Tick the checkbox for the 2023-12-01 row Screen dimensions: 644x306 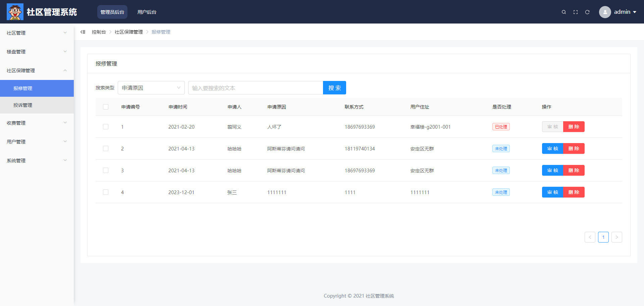point(106,192)
